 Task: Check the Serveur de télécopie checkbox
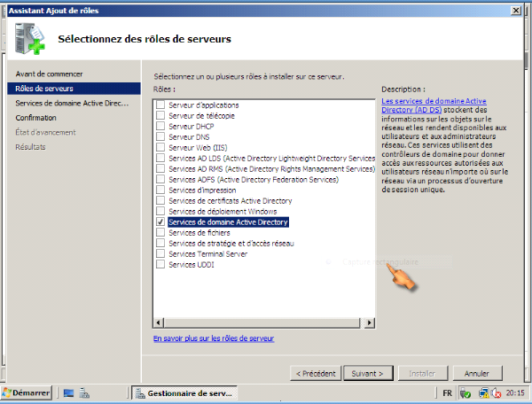(x=160, y=115)
